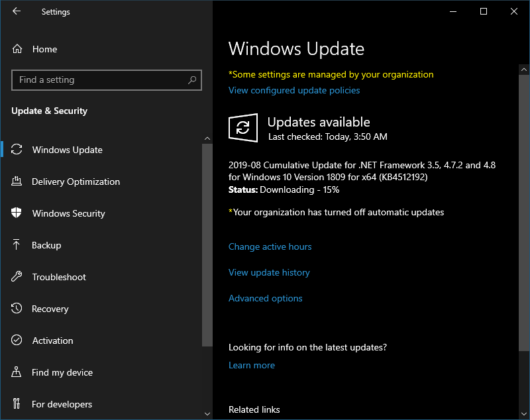This screenshot has width=530, height=420.
Task: Click sidebar scrollbar down arrow
Action: coord(207,414)
